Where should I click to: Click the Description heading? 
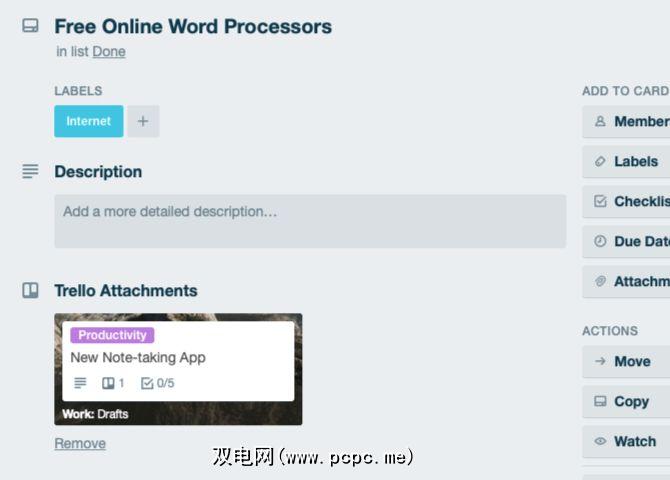point(98,172)
